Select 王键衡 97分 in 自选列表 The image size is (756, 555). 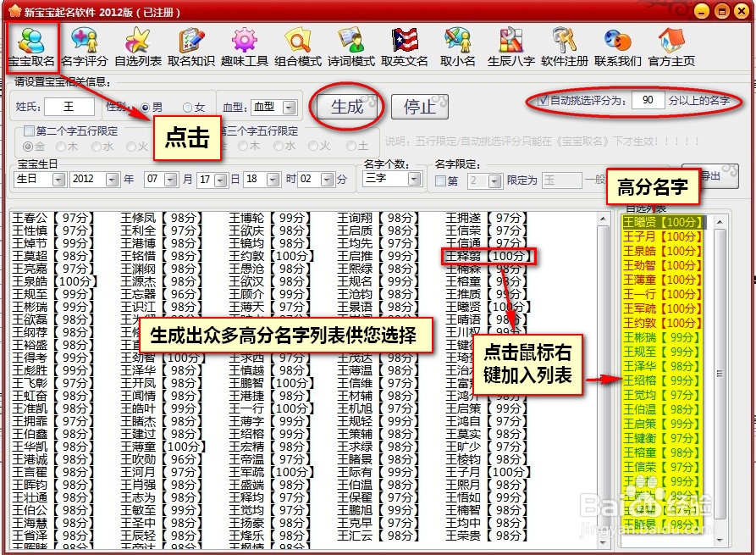[663, 438]
